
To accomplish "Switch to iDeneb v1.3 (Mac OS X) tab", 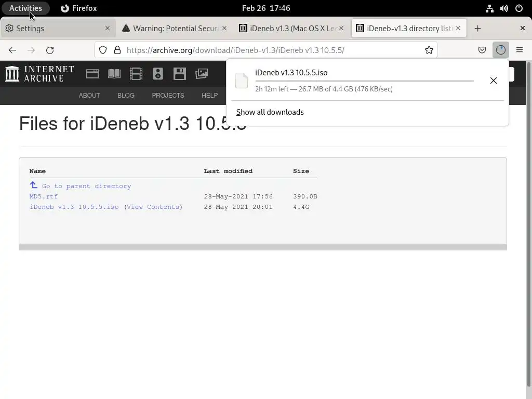I will pyautogui.click(x=291, y=29).
